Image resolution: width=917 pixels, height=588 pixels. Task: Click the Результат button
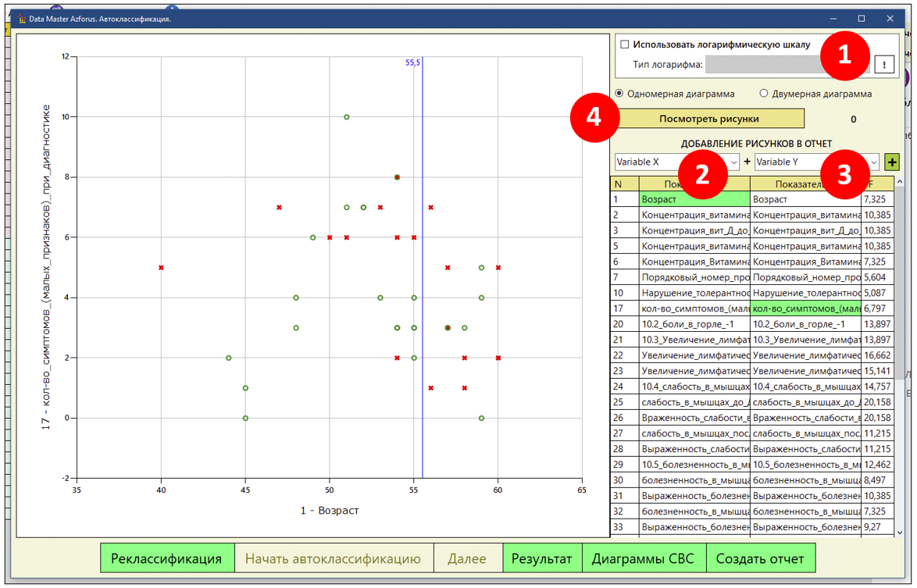(541, 559)
